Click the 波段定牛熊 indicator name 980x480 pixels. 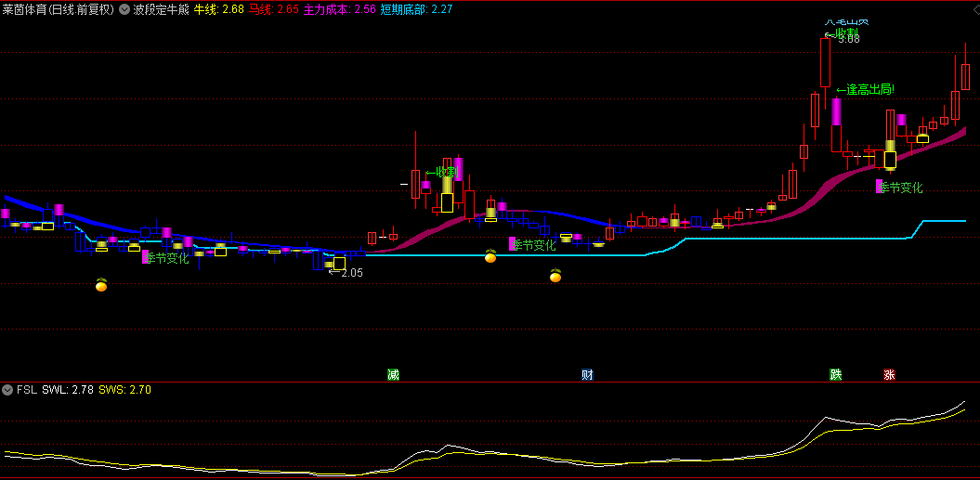tap(161, 9)
